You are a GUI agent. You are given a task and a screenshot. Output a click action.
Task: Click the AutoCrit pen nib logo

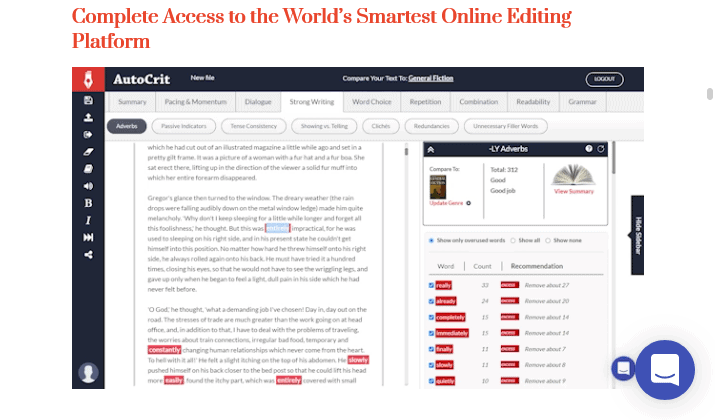pos(88,79)
